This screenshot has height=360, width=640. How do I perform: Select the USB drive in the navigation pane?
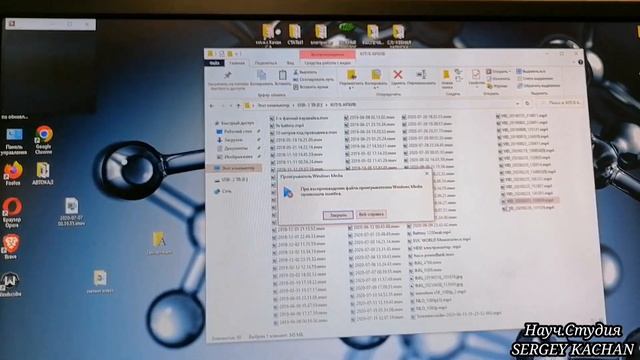[231, 180]
